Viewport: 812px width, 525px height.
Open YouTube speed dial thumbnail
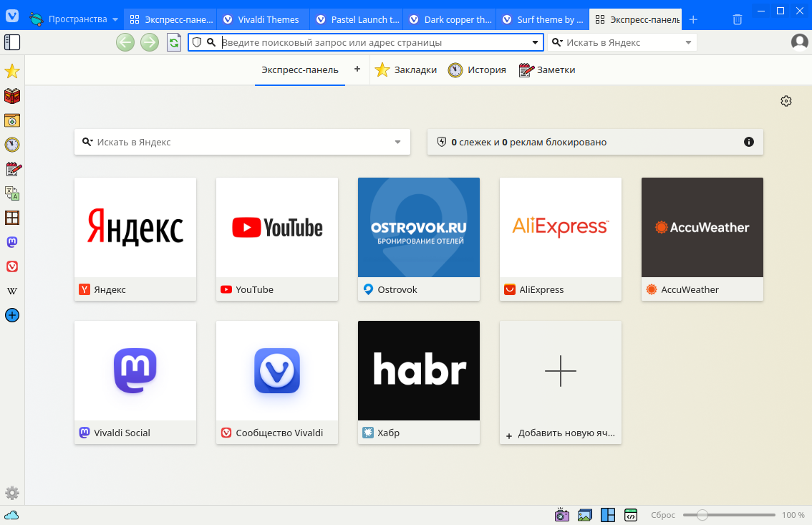[x=277, y=239]
